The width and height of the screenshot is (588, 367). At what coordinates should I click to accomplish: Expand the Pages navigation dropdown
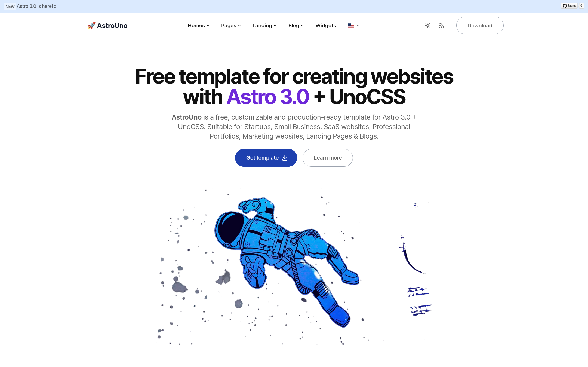pyautogui.click(x=231, y=25)
